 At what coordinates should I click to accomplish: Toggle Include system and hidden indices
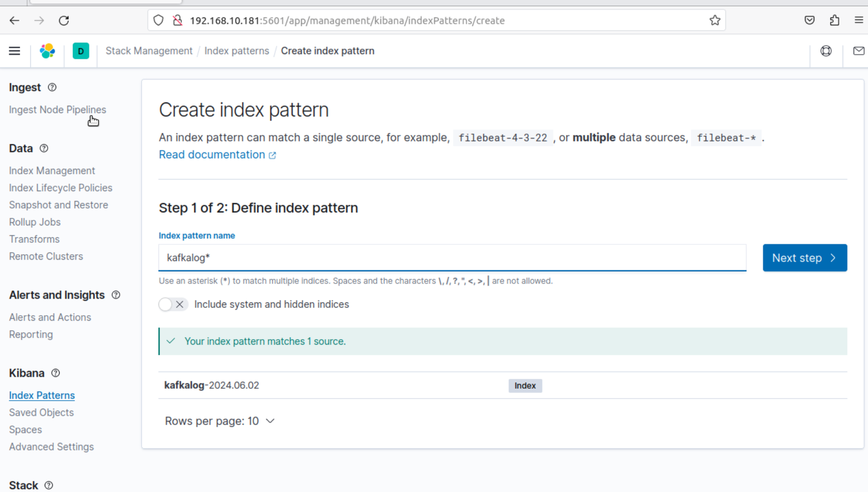pyautogui.click(x=173, y=304)
